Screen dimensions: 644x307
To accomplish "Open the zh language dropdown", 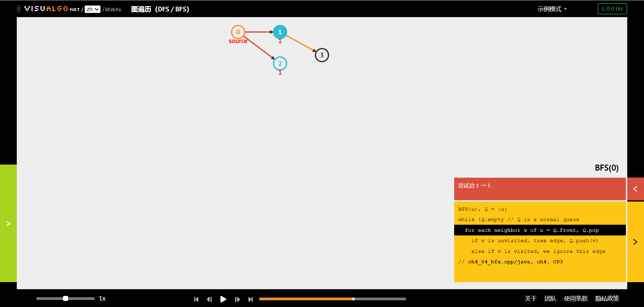I will pos(92,9).
